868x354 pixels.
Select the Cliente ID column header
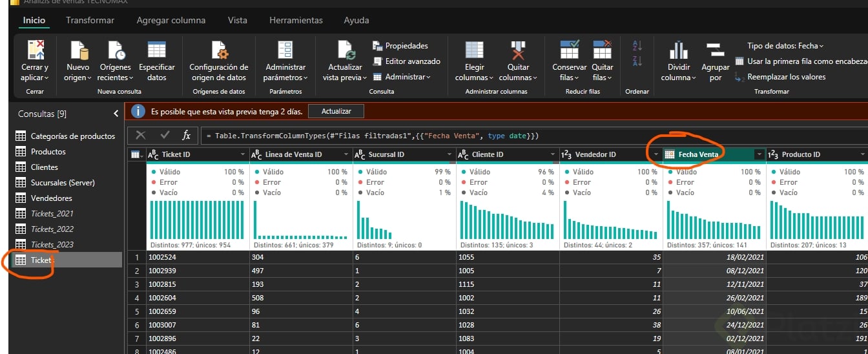point(508,154)
